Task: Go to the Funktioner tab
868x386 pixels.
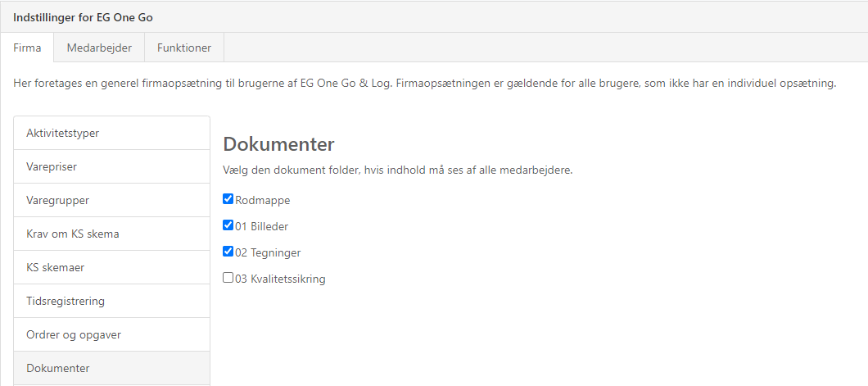Action: coord(184,48)
